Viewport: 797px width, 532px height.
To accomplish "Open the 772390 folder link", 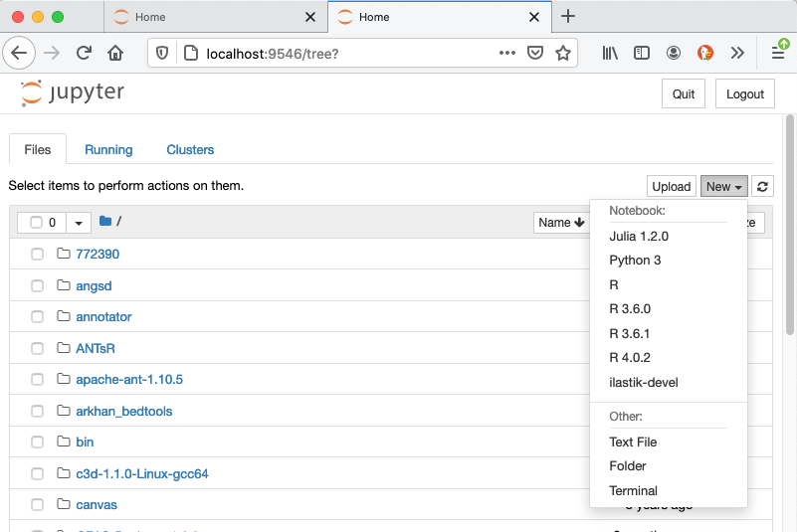I will [x=98, y=254].
